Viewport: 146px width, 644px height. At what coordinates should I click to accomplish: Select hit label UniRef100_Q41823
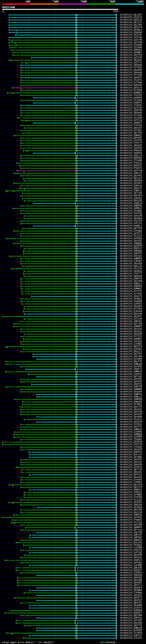coord(131,596)
